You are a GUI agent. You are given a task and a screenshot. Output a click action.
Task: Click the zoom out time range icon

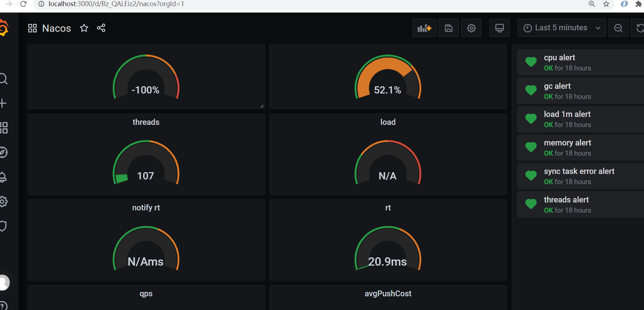coord(618,28)
